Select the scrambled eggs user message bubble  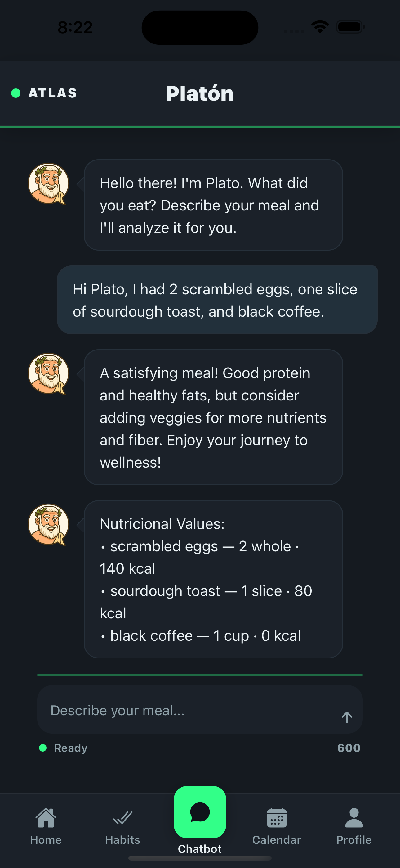(217, 300)
